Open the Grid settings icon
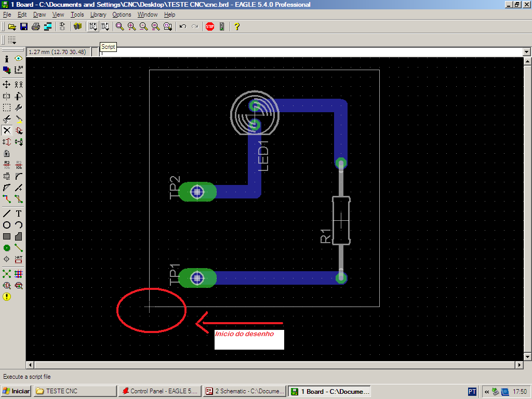 12,40
